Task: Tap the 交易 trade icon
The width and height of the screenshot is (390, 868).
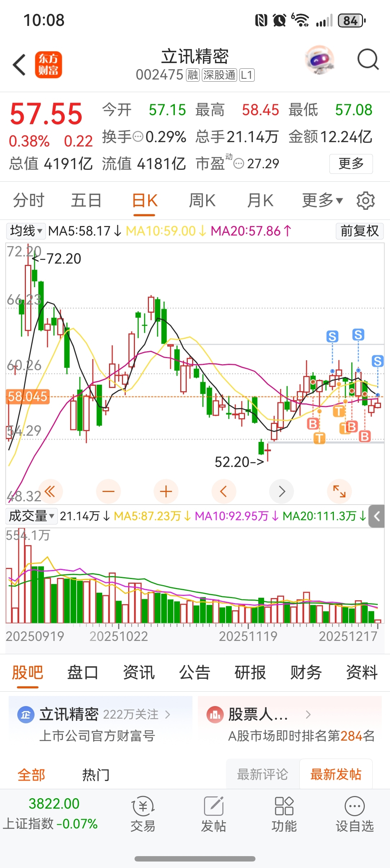Action: coord(143,815)
